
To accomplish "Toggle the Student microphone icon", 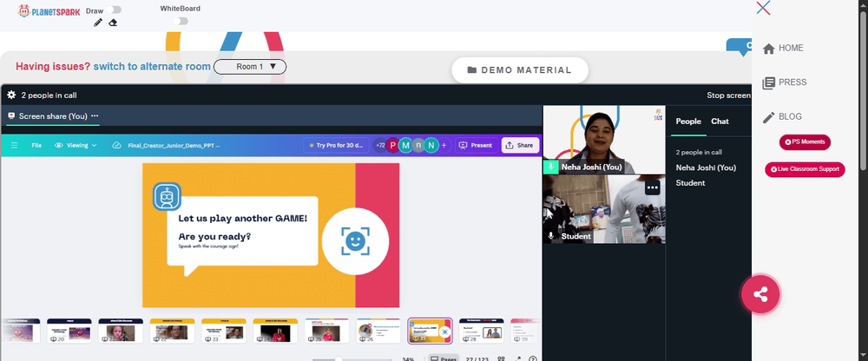I will click(550, 236).
